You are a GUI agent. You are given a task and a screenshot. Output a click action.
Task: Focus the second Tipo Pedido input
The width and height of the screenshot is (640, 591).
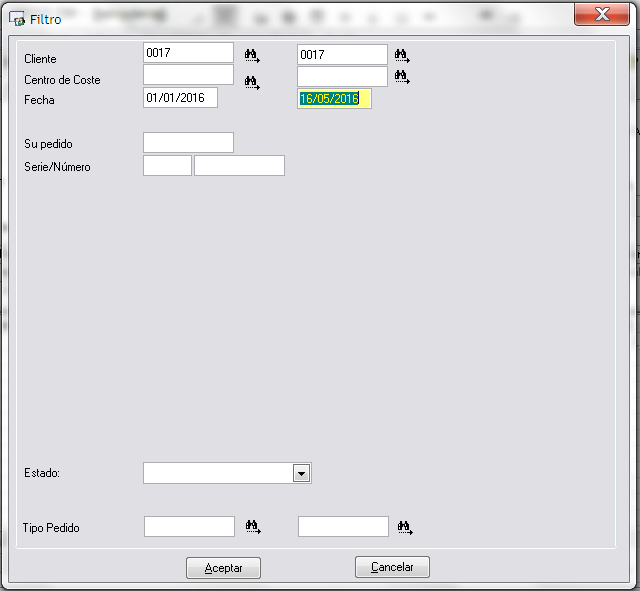point(343,527)
